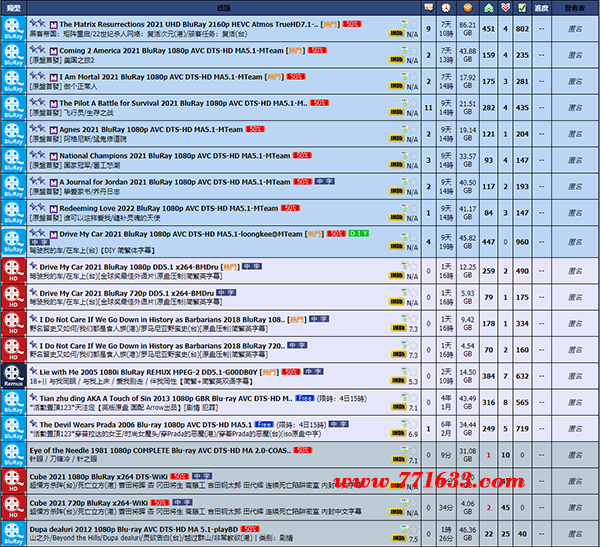600x547 pixels.
Task: Open Redeeming Love 2022 BluRay title
Action: [168, 208]
